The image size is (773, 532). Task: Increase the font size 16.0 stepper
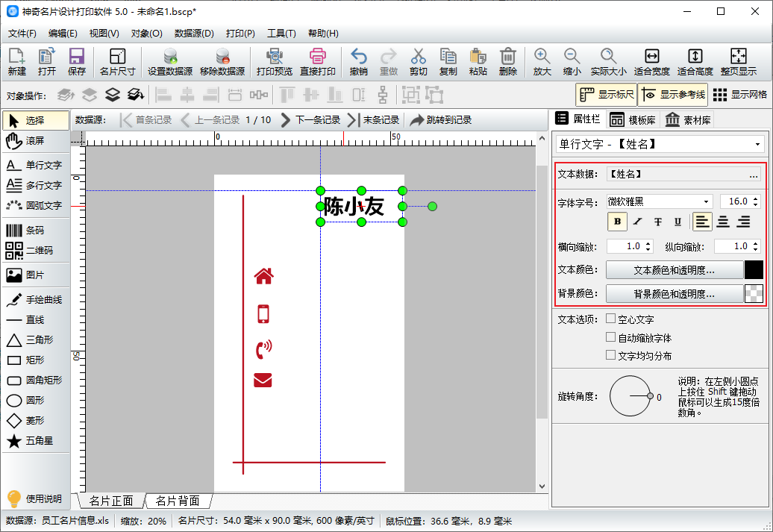(x=756, y=198)
